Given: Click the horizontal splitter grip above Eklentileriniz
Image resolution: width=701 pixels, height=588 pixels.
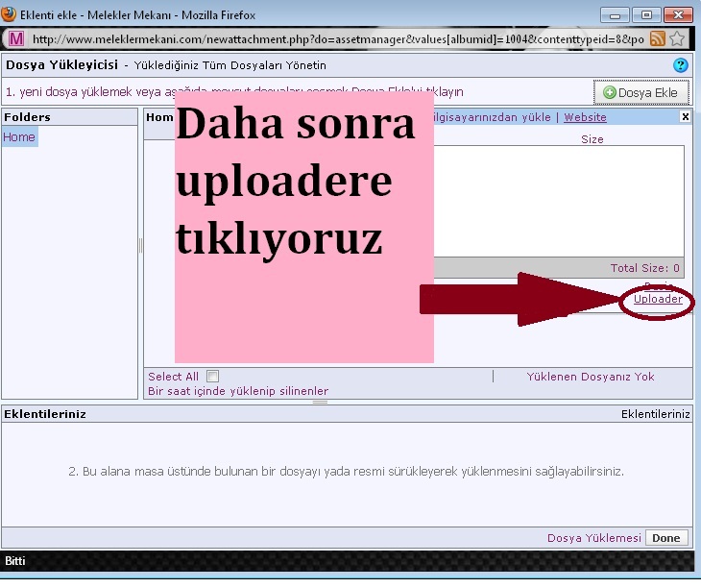Looking at the screenshot, I should [x=320, y=402].
